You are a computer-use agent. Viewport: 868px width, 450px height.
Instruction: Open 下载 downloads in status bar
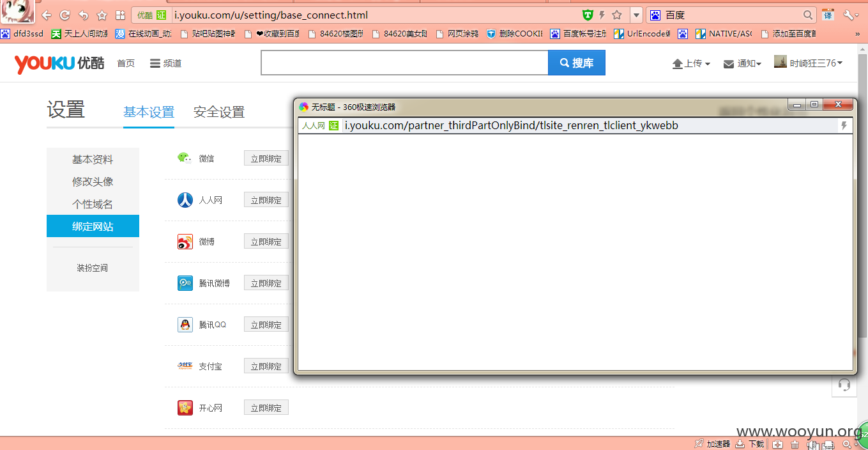tap(750, 444)
